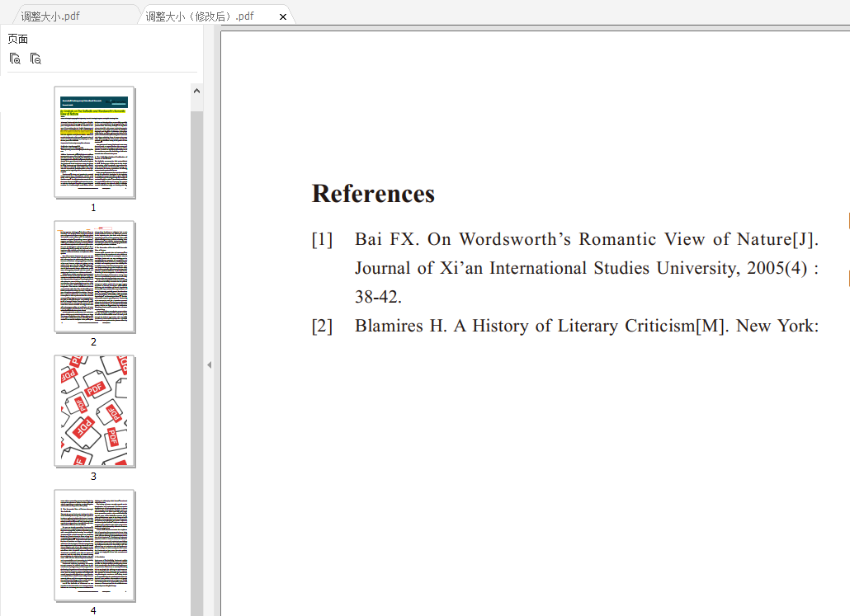Collapse the pages panel with splitter arrow
Screen dimensions: 850x616
pyautogui.click(x=209, y=364)
